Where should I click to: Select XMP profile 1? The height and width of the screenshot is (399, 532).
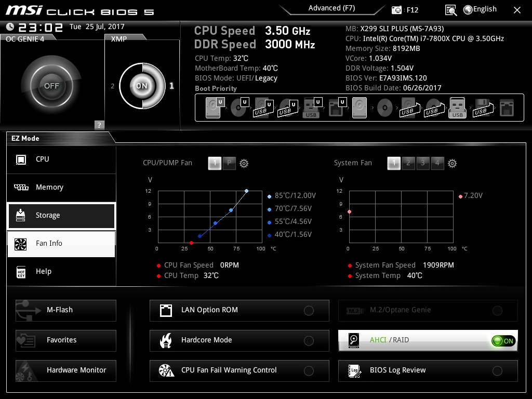[x=171, y=86]
